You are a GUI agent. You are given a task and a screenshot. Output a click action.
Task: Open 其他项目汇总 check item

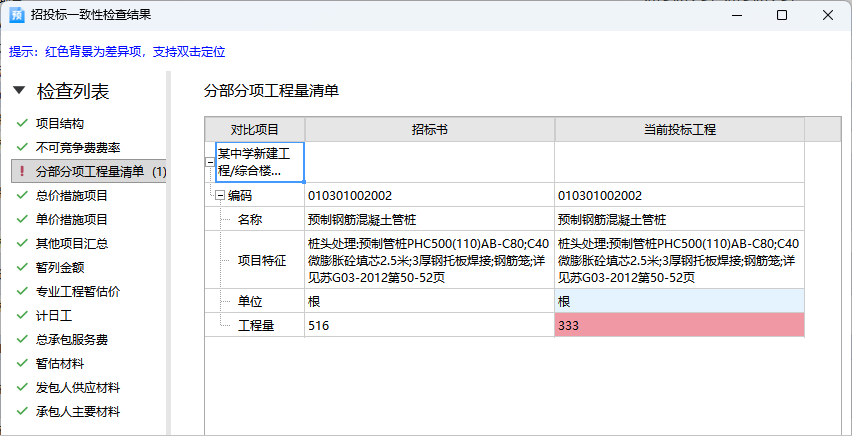71,244
